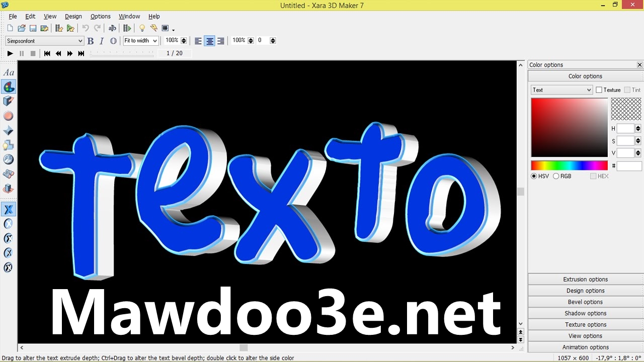Open the Design menu
644x362 pixels.
coord(73,17)
